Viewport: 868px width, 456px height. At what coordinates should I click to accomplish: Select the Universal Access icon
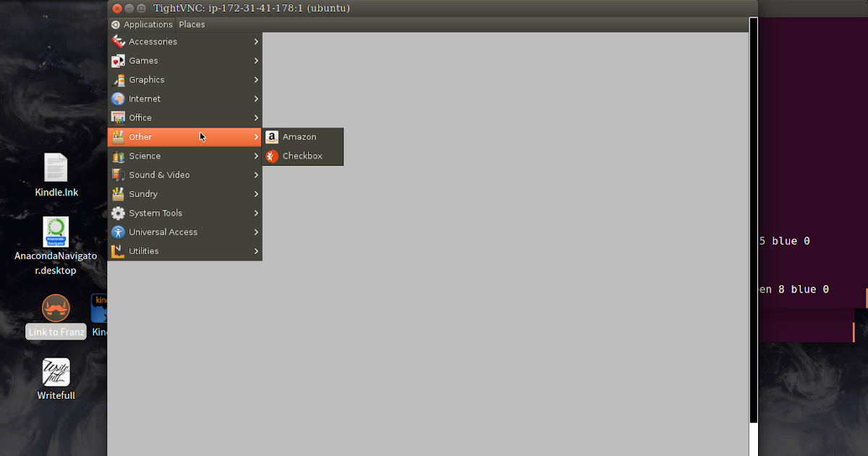click(x=118, y=232)
